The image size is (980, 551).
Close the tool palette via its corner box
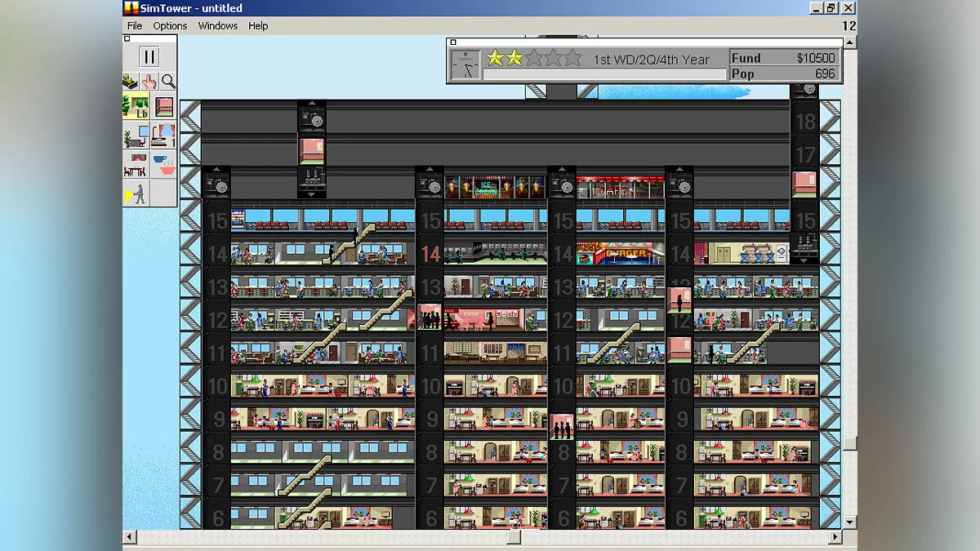pos(127,38)
